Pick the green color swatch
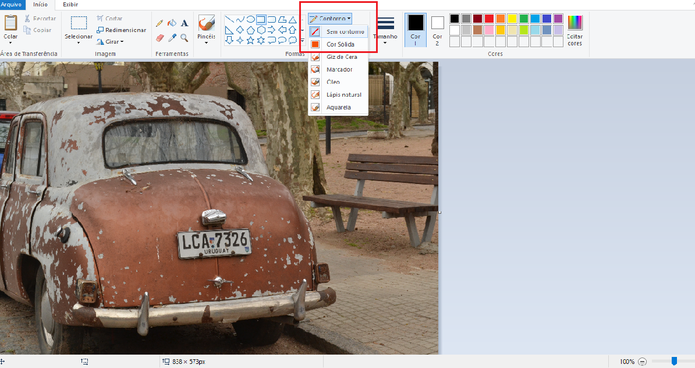This screenshot has width=695, height=368. 523,19
